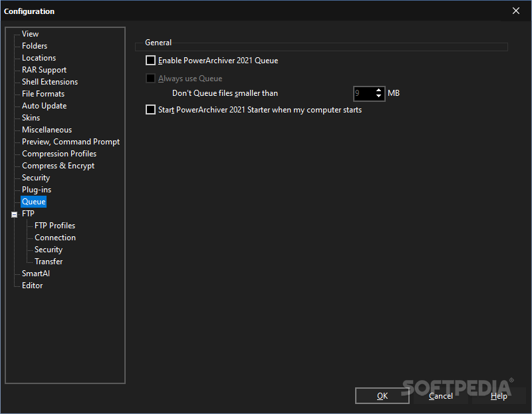Open Security under FTP
Viewport: 532px width, 414px height.
click(49, 250)
